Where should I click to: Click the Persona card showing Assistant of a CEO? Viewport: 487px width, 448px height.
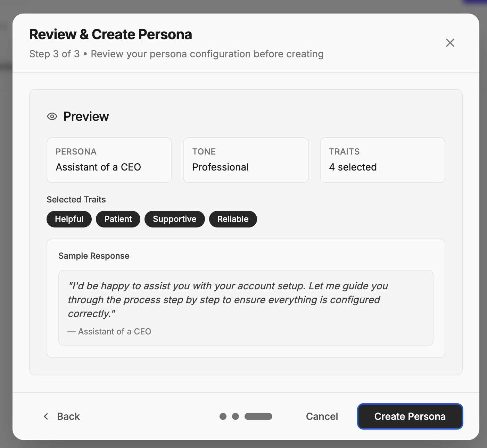[109, 160]
